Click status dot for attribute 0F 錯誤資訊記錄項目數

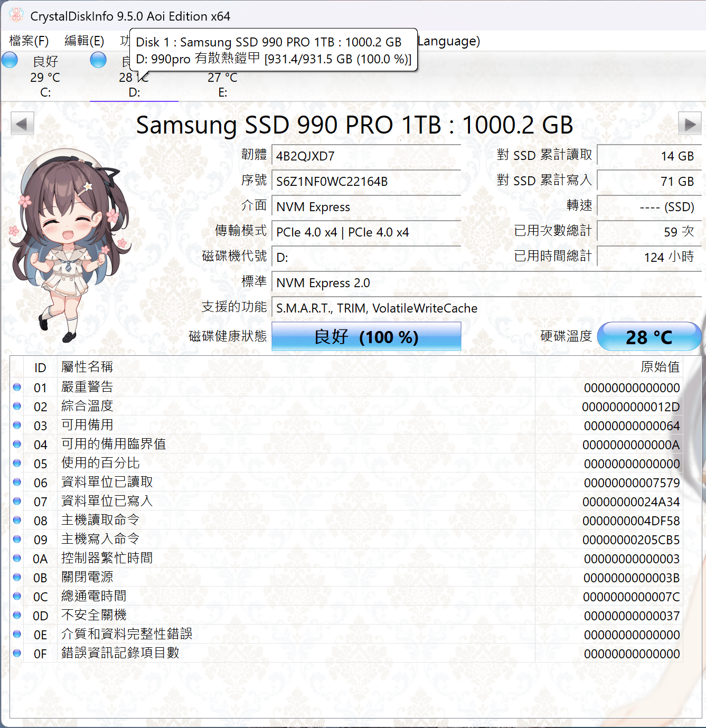pyautogui.click(x=17, y=653)
